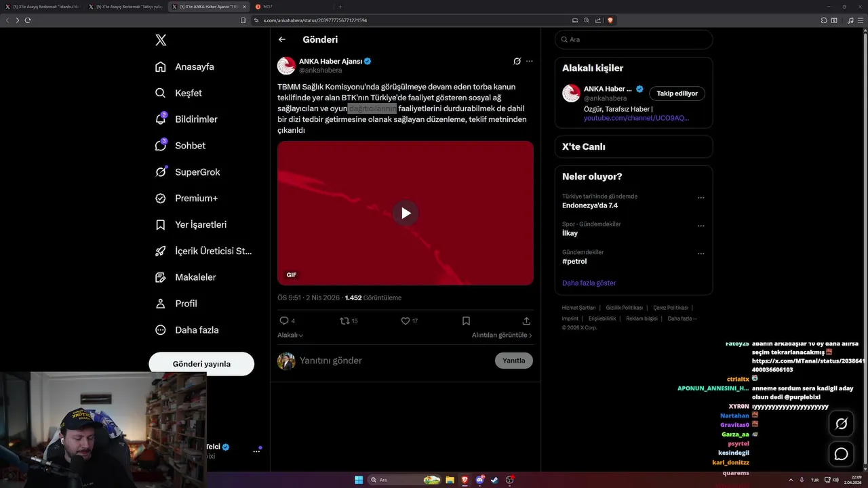
Task: Click the X logo in the sidebar
Action: [161, 40]
